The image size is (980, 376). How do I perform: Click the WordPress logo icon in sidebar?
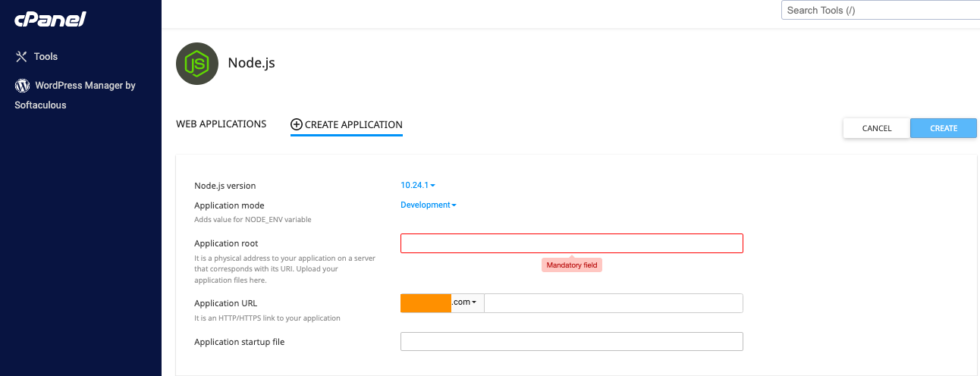click(x=22, y=86)
